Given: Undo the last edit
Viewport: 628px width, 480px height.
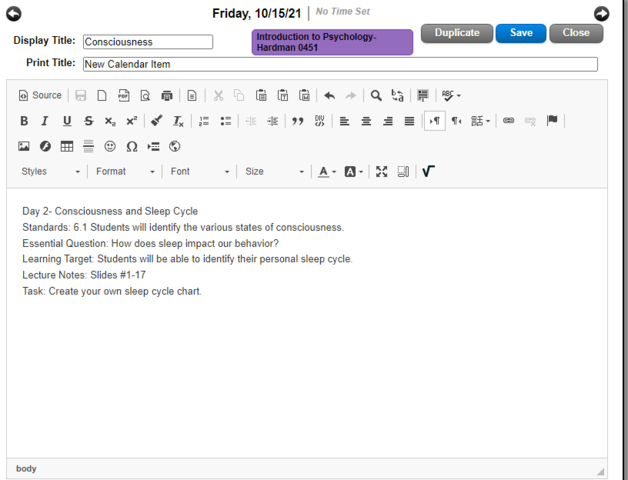Looking at the screenshot, I should click(329, 95).
